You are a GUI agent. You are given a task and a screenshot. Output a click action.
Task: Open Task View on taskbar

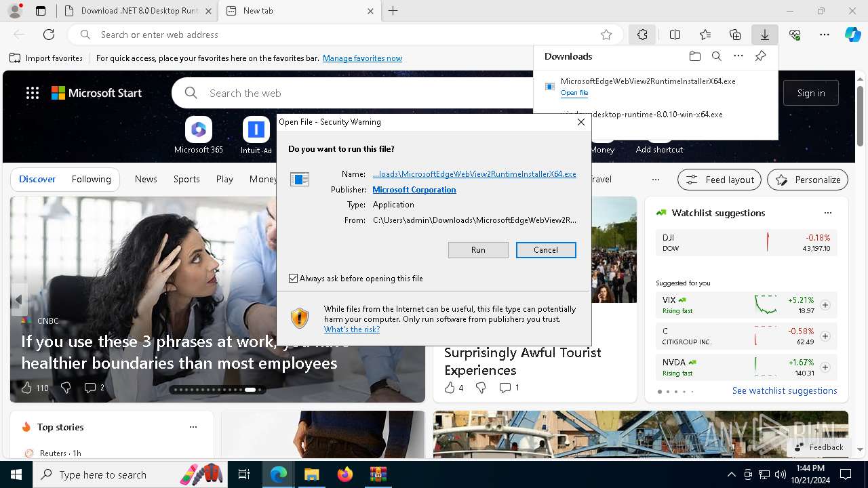[245, 474]
